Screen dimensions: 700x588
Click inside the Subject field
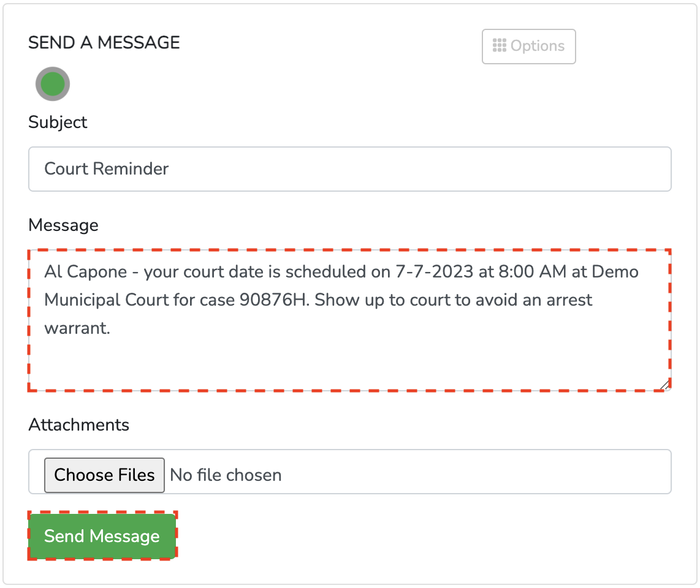pos(349,169)
